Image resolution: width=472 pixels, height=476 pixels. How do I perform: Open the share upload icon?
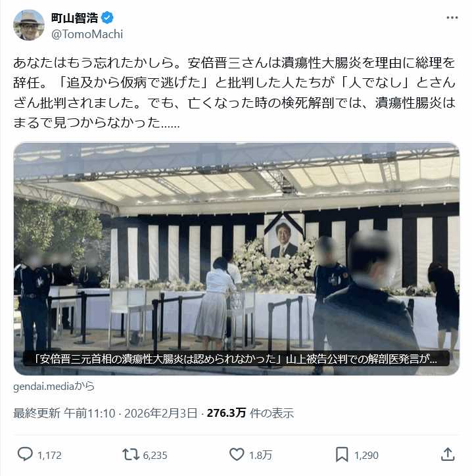[x=448, y=454]
